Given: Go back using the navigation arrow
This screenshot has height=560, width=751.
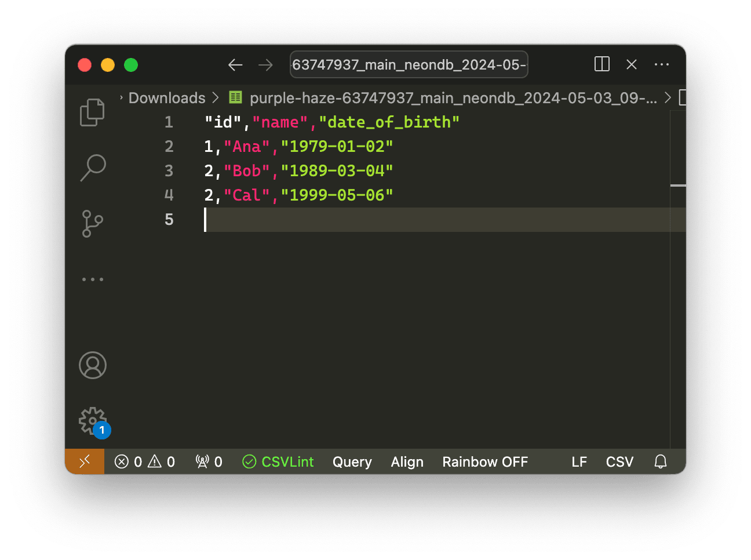Looking at the screenshot, I should coord(235,65).
